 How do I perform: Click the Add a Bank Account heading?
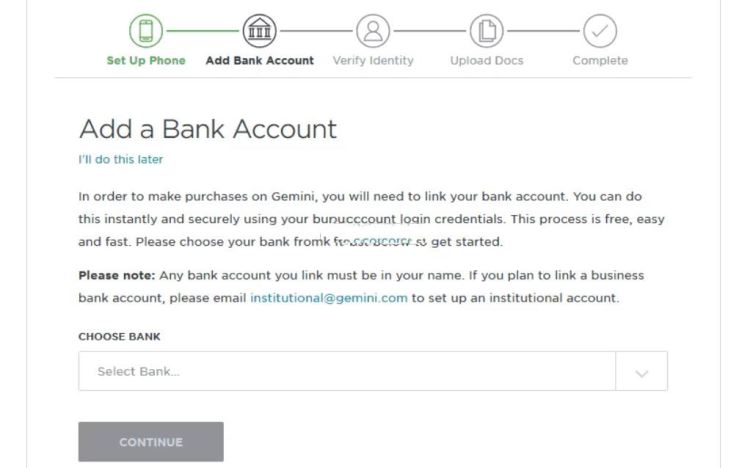pyautogui.click(x=208, y=129)
